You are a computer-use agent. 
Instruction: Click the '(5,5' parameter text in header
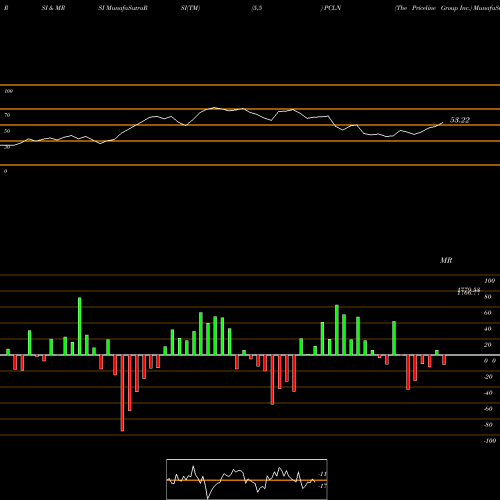pos(257,8)
